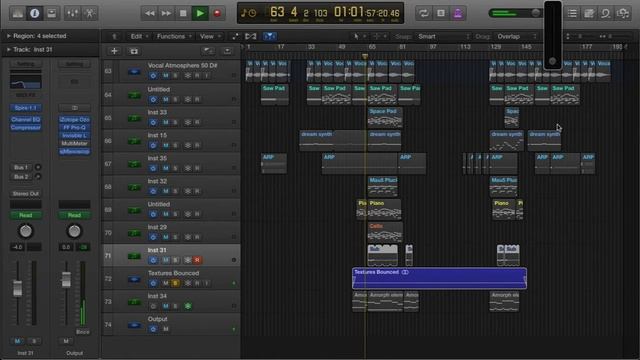Select the Cello region on Inst 29

(x=385, y=232)
